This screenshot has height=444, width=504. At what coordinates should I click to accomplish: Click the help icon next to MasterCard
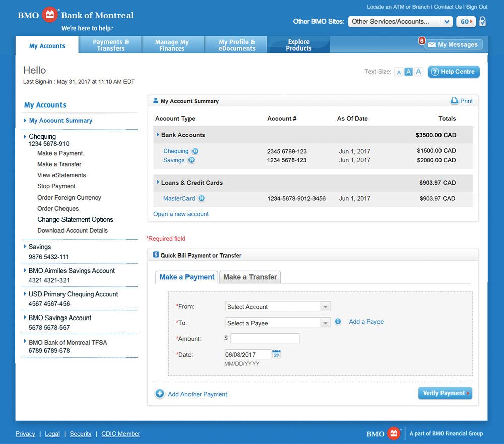click(201, 198)
